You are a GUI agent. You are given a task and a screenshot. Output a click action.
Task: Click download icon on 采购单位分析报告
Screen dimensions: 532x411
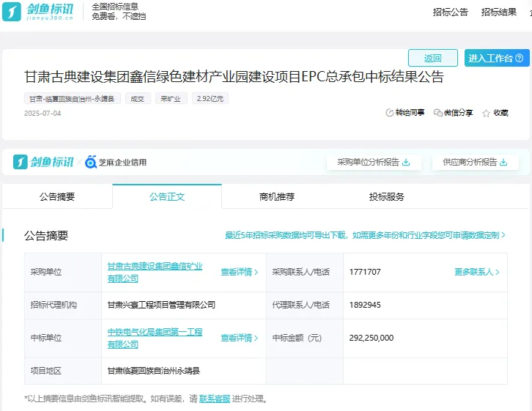click(x=407, y=162)
